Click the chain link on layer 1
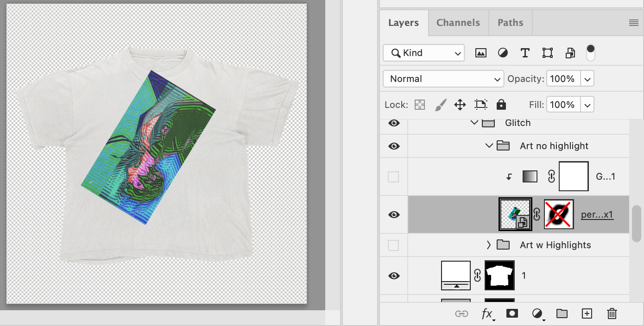 tap(478, 276)
